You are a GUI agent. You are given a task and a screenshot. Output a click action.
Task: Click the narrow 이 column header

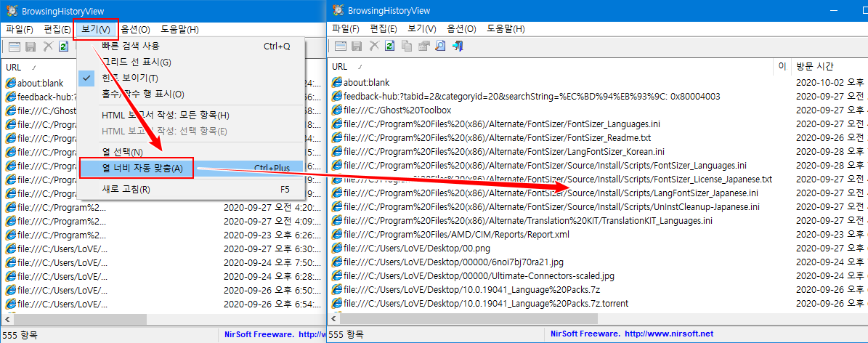(x=782, y=67)
